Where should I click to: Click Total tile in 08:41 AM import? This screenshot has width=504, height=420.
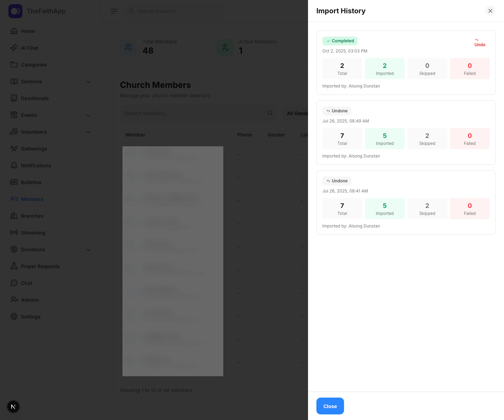[342, 209]
